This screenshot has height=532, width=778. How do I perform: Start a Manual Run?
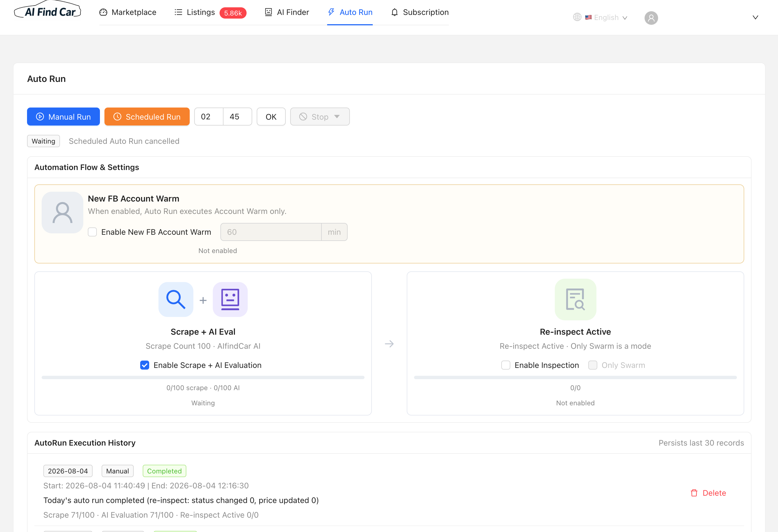click(63, 117)
